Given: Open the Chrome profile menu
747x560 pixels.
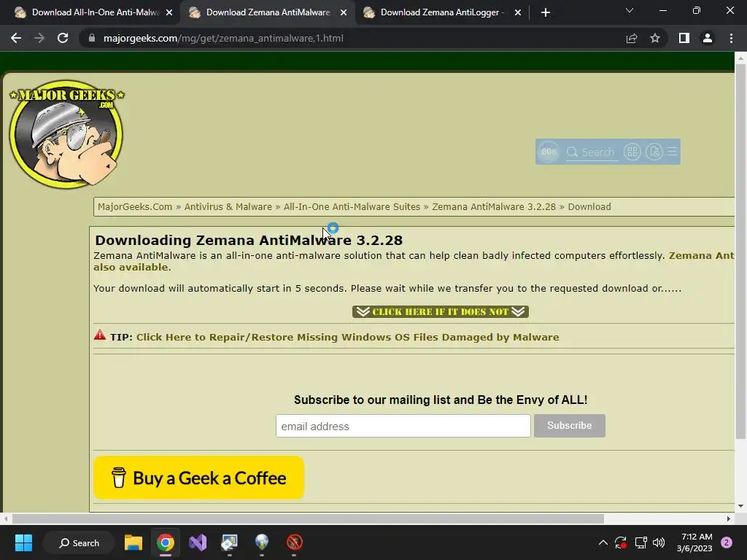Looking at the screenshot, I should coord(708,38).
